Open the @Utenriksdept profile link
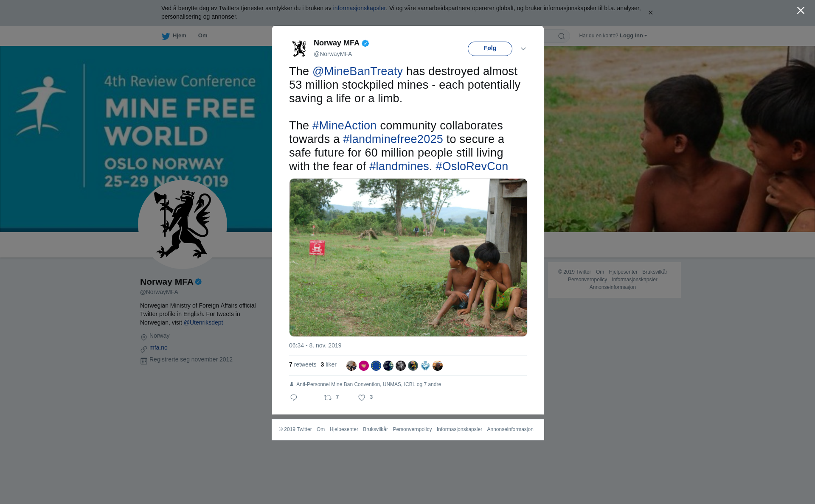The width and height of the screenshot is (815, 504). point(203,322)
